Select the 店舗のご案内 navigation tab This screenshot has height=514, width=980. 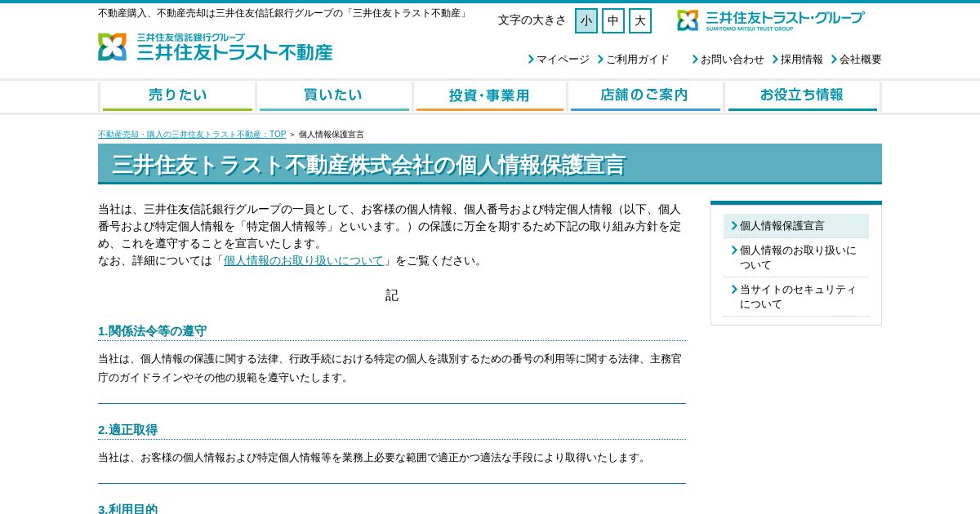point(645,96)
